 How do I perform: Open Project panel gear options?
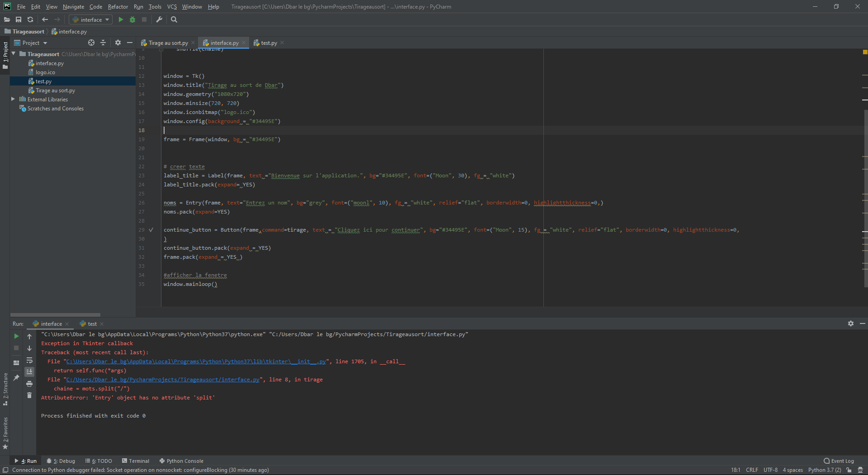[x=118, y=43]
